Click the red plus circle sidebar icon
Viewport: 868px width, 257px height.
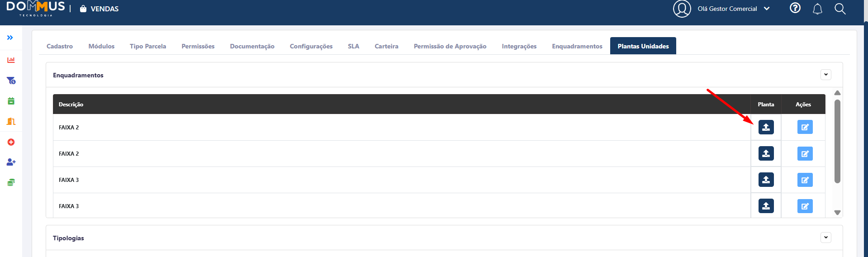(x=11, y=142)
